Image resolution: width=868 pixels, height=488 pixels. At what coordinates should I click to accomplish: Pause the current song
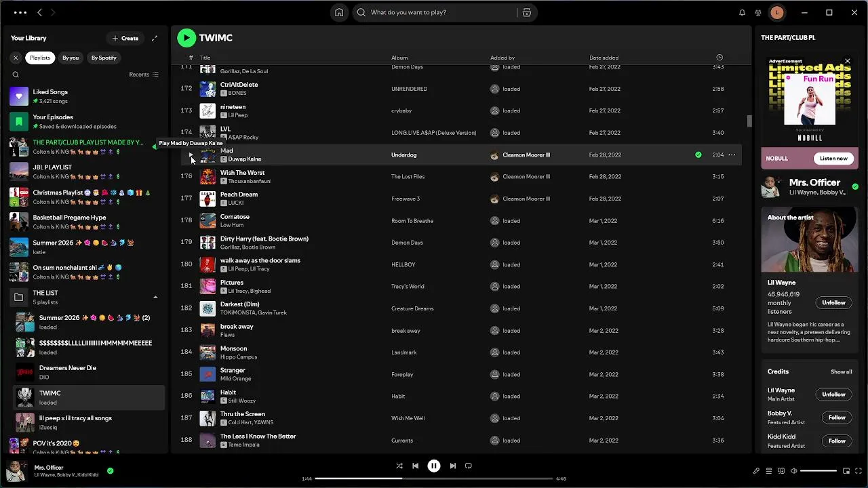point(434,466)
